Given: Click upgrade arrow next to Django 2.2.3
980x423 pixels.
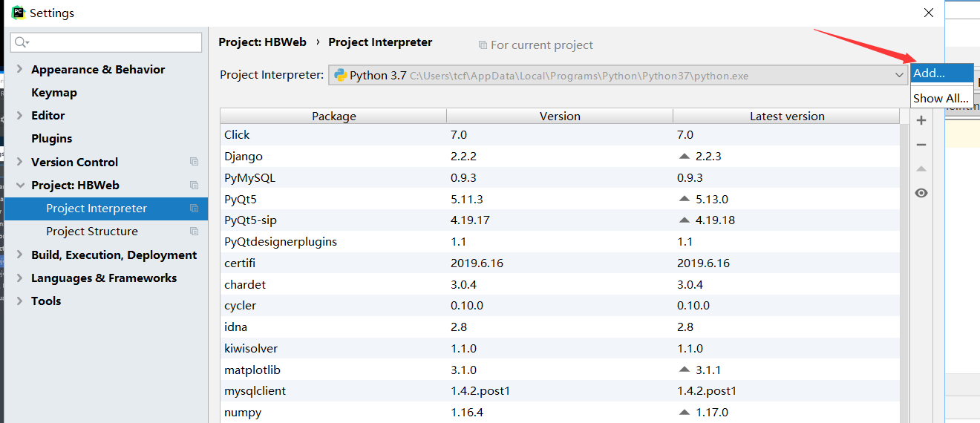Looking at the screenshot, I should (x=684, y=157).
